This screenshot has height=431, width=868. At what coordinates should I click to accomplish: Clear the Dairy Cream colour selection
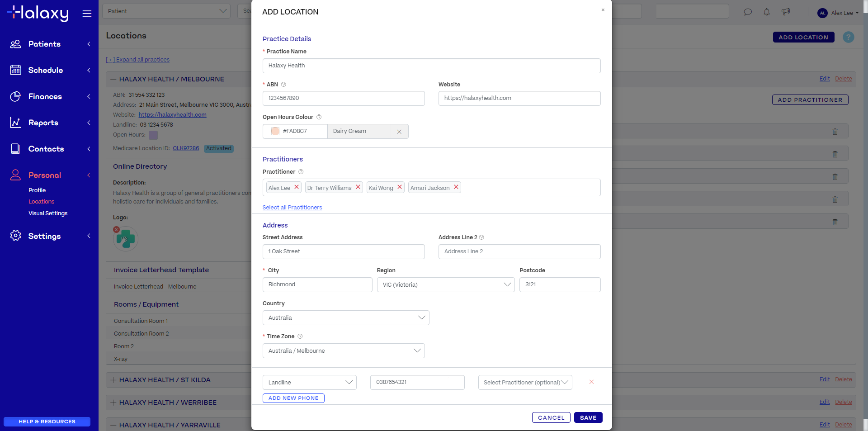pos(399,132)
